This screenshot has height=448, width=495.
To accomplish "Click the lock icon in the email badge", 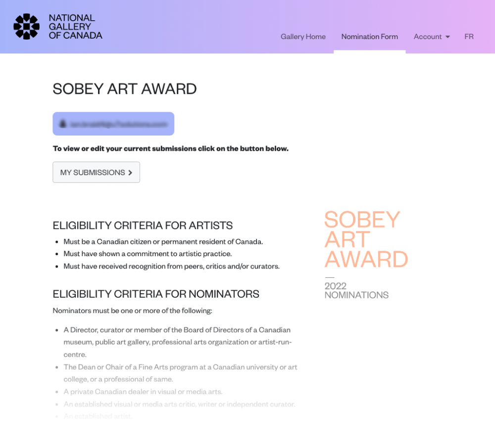I will (63, 124).
